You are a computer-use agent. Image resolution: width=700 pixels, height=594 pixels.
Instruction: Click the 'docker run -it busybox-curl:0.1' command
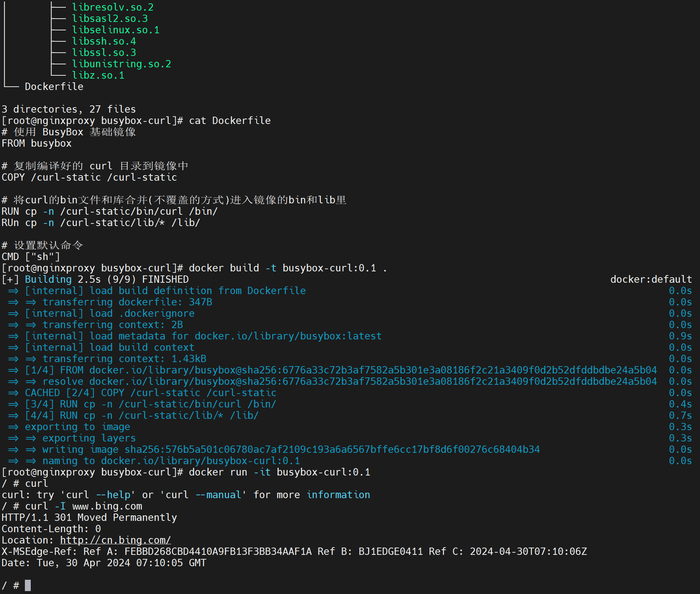(280, 472)
